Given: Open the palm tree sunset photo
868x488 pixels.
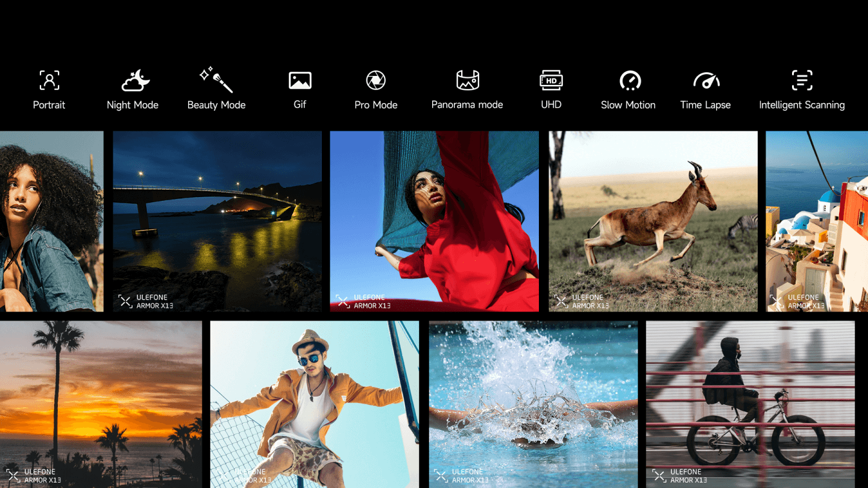Looking at the screenshot, I should (x=101, y=404).
